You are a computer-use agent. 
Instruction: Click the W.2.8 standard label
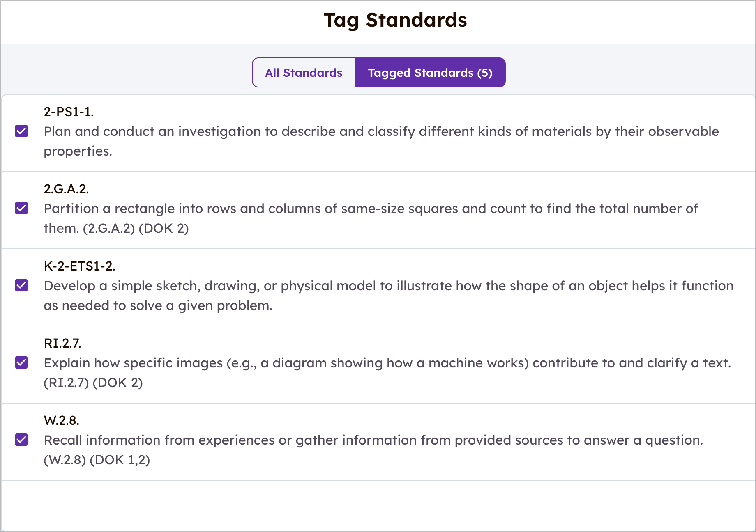pos(62,420)
